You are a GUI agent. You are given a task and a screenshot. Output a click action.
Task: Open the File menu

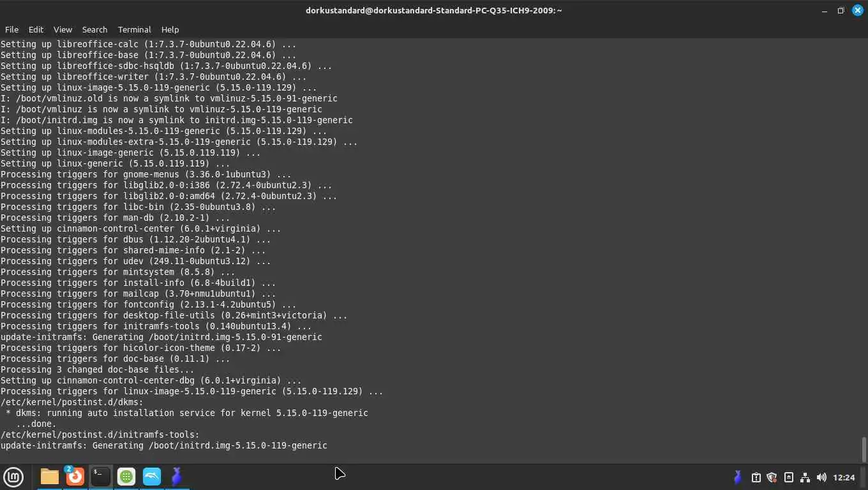pos(11,29)
